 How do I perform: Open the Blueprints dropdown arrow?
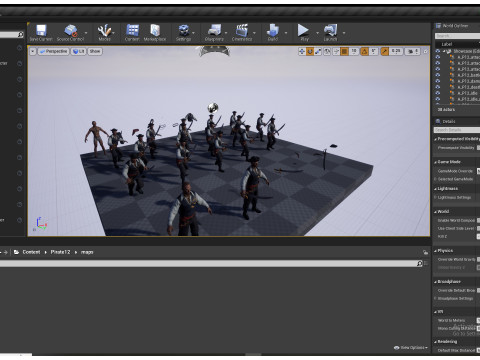[x=226, y=33]
